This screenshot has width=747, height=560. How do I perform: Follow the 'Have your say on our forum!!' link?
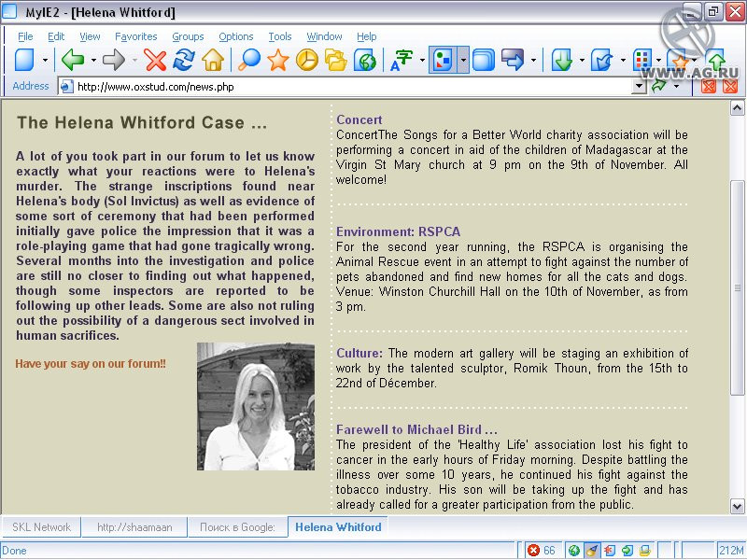(91, 364)
